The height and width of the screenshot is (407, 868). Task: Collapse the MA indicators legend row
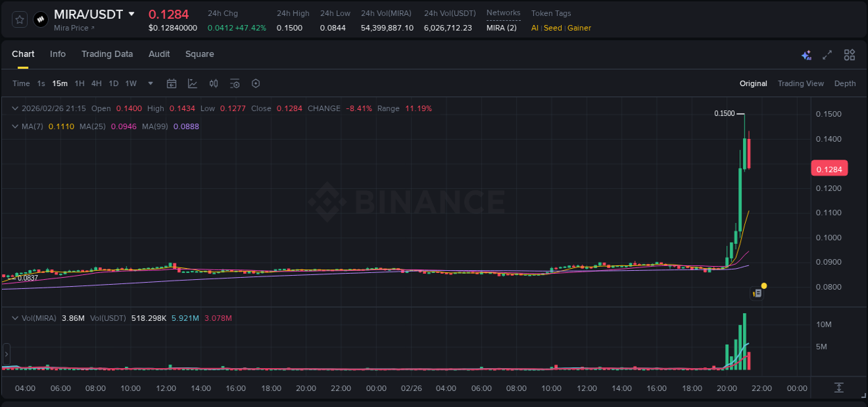[14, 126]
